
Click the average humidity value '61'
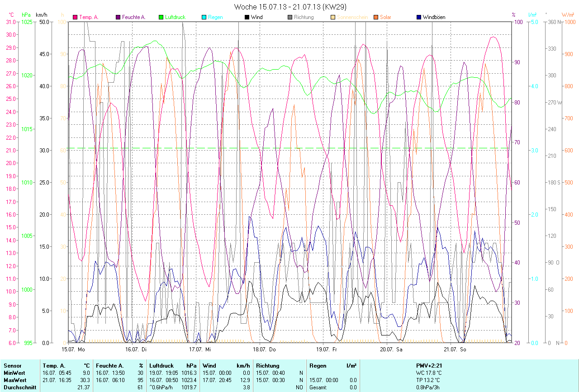[141, 387]
